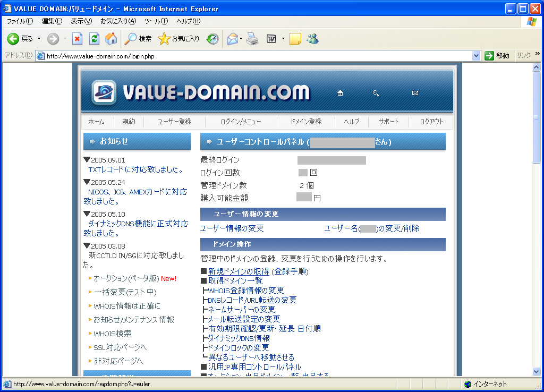The width and height of the screenshot is (544, 392).
Task: Stop page loading with the red X icon
Action: (x=77, y=39)
